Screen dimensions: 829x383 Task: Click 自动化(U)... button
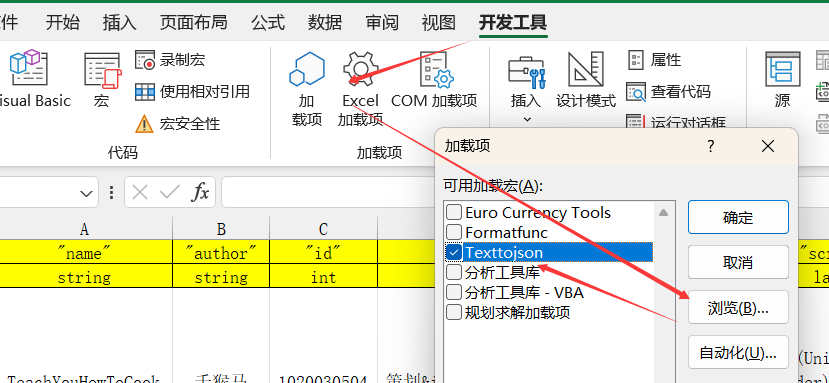[738, 352]
